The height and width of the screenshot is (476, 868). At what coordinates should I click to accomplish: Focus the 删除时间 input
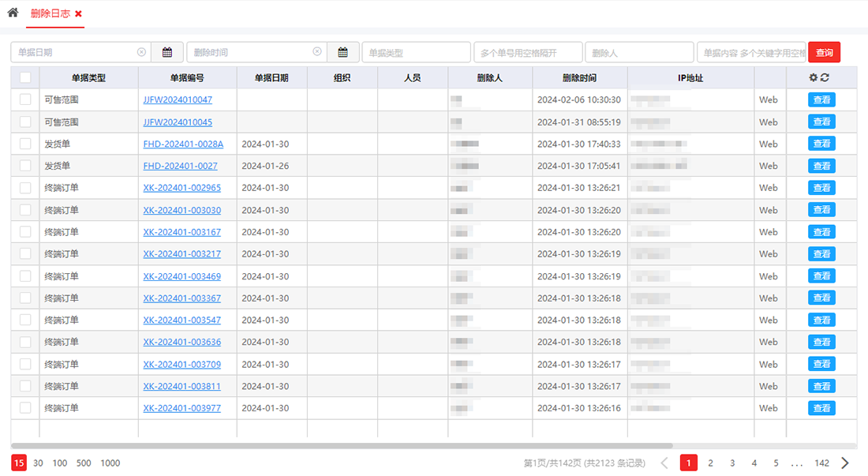(x=257, y=52)
